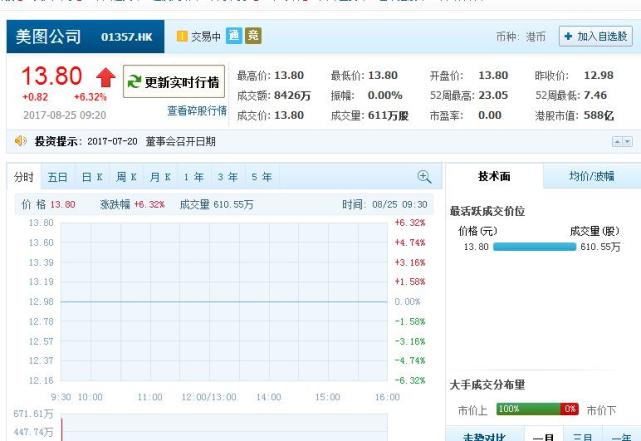The width and height of the screenshot is (641, 441).
Task: Click 市盈率 value 0.00
Action: pos(490,115)
